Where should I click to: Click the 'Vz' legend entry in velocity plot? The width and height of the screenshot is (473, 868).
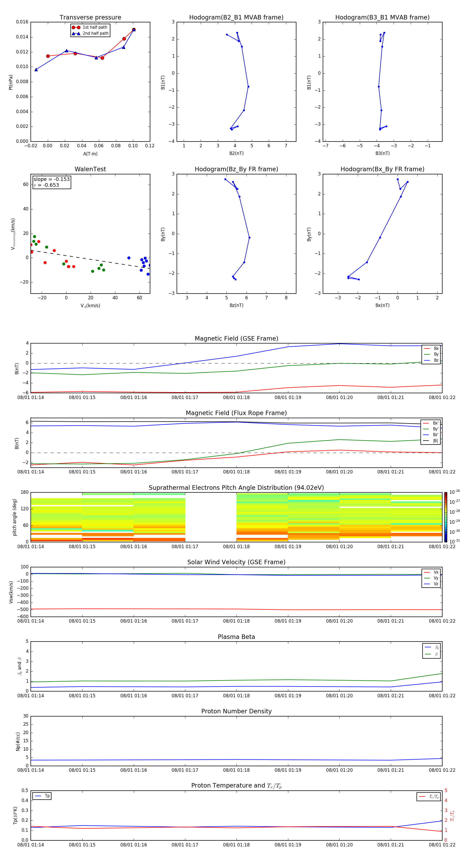(431, 584)
